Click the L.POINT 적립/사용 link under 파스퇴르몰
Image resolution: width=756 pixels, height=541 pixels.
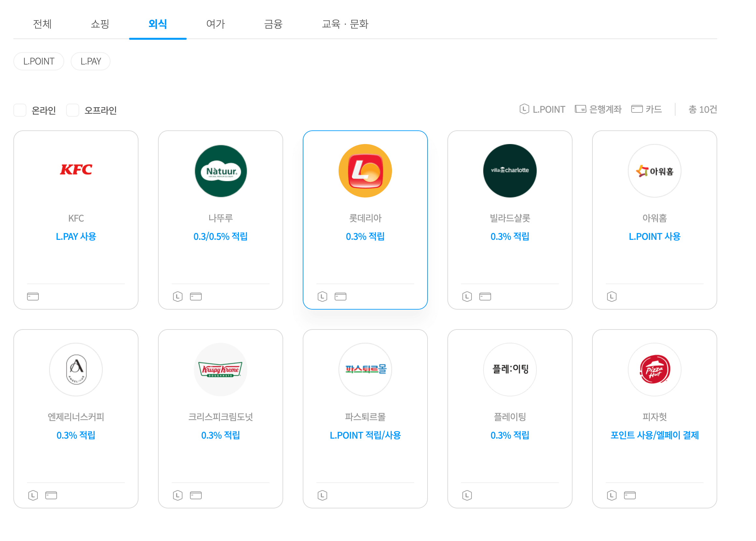tap(365, 435)
